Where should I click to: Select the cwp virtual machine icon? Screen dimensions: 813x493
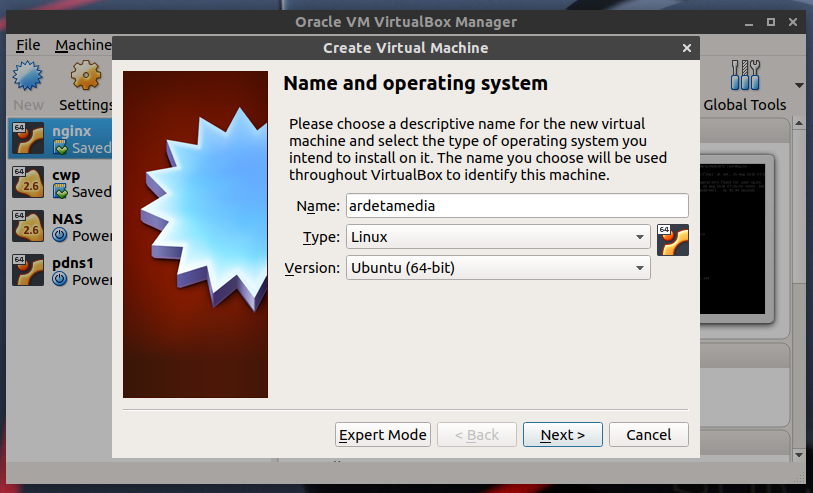[26, 182]
